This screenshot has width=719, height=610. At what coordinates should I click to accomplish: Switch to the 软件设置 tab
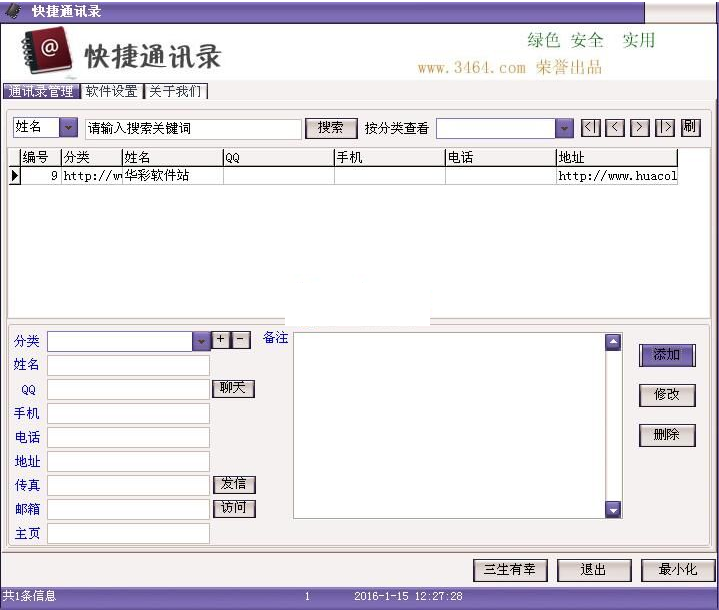click(x=111, y=92)
